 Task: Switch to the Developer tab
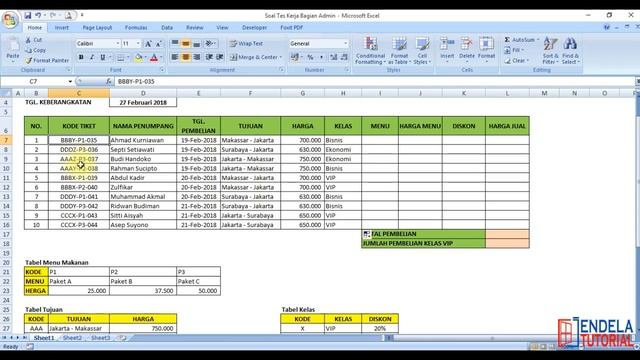[254, 28]
